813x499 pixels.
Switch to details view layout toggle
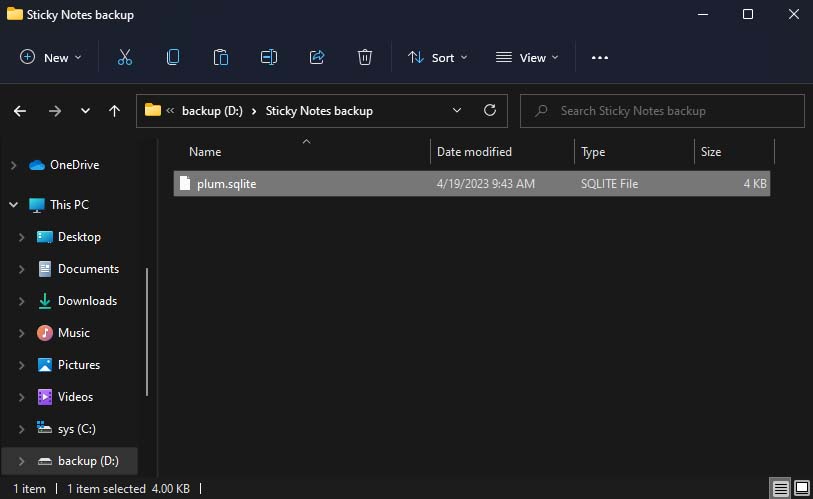click(780, 488)
